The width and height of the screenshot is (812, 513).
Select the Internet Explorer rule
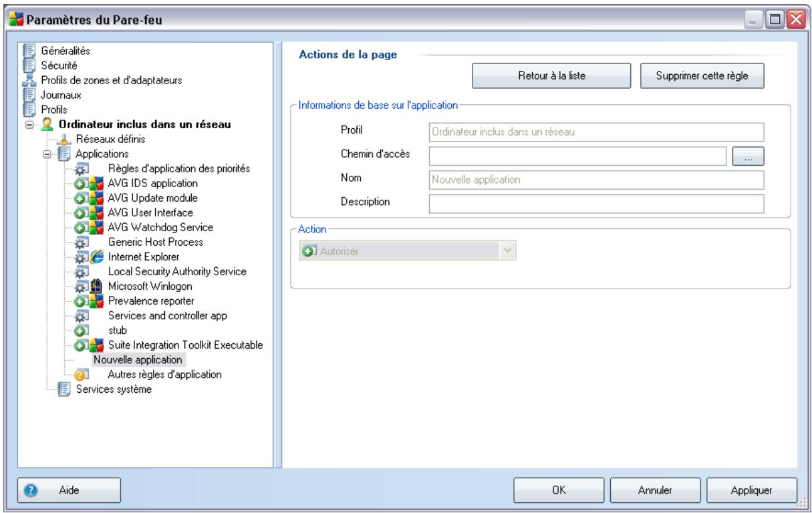(x=142, y=256)
